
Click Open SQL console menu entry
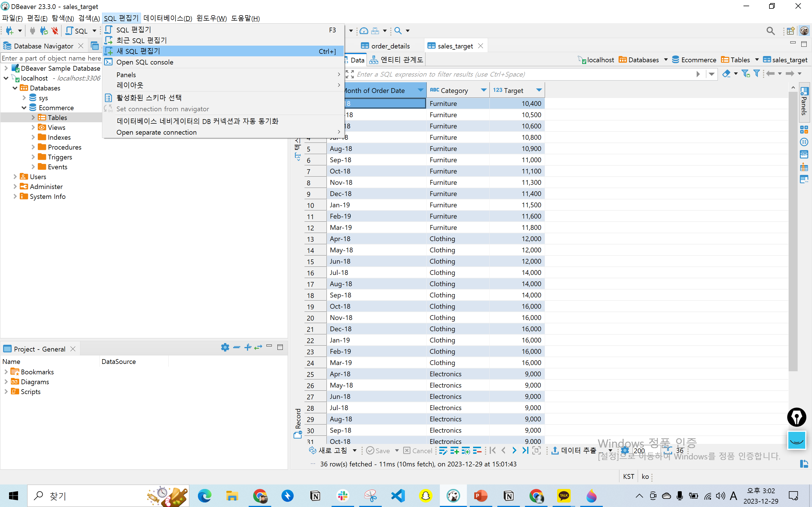coord(145,62)
